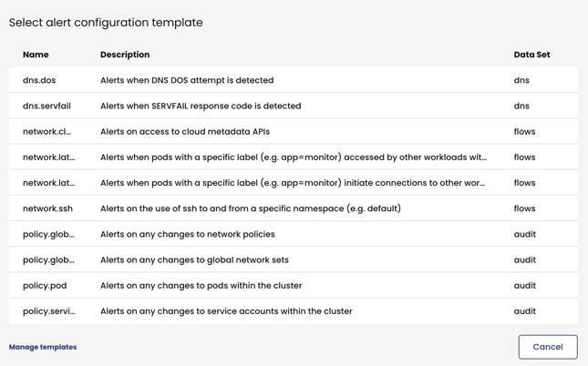Click the dns data set cell for dns.dos
The height and width of the screenshot is (366, 588).
pyautogui.click(x=521, y=80)
